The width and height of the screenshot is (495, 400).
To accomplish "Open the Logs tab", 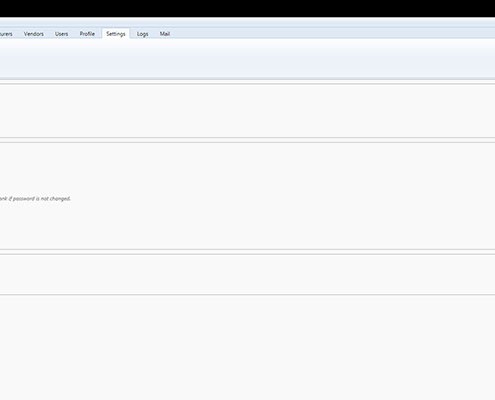I will click(x=142, y=34).
